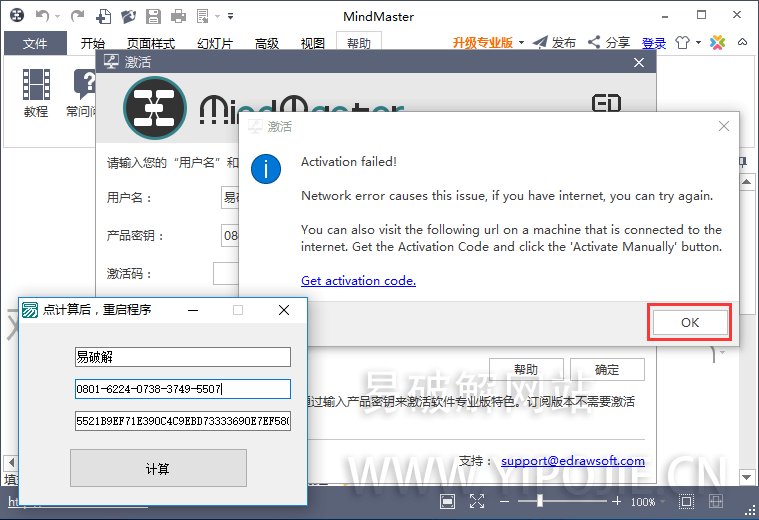Expand quick access toolbar customization arrow
This screenshot has width=759, height=520.
231,16
